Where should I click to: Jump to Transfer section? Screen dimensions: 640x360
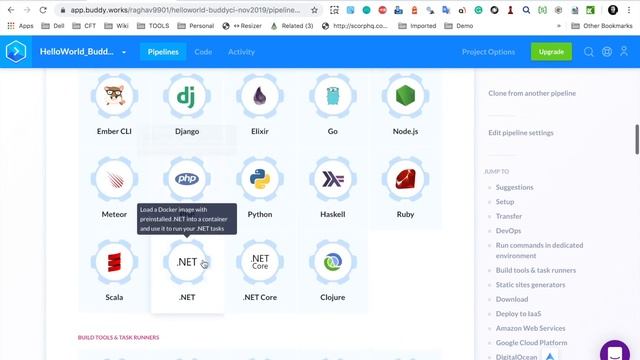pos(509,216)
